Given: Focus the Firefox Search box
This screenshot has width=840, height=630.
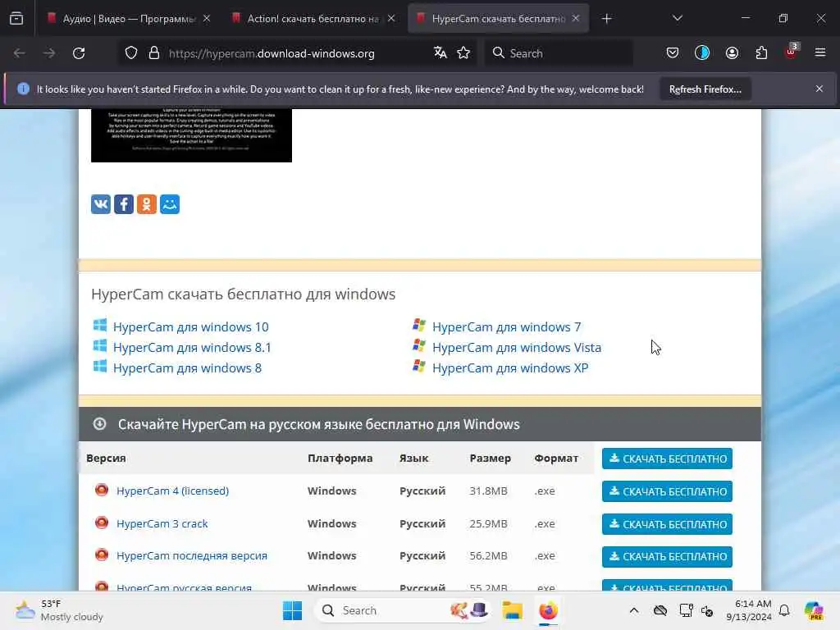Looking at the screenshot, I should coord(559,53).
